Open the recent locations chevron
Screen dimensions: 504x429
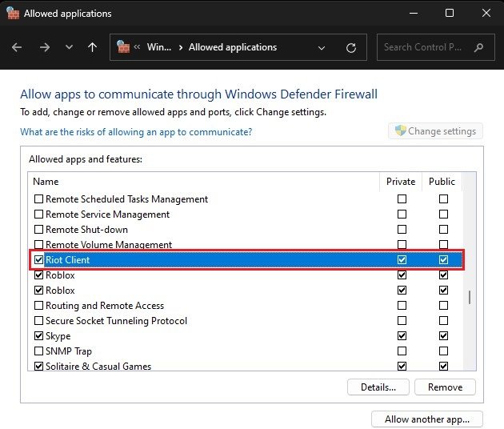69,47
